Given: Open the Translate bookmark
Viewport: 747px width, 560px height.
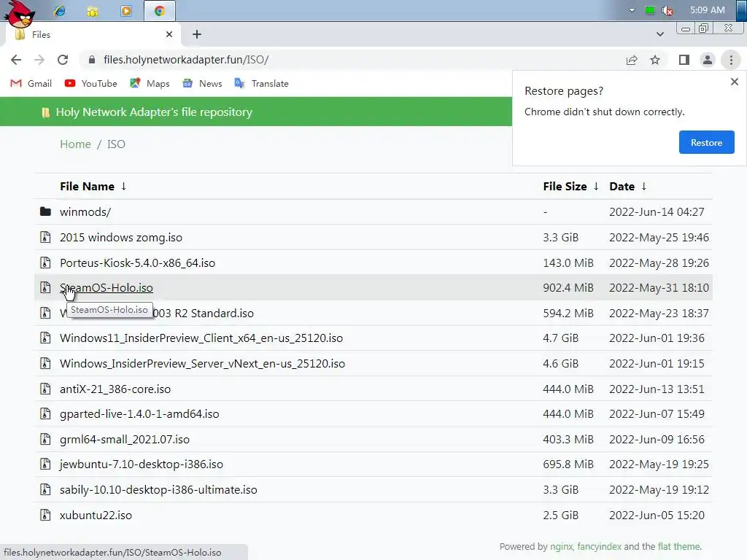Looking at the screenshot, I should (262, 83).
